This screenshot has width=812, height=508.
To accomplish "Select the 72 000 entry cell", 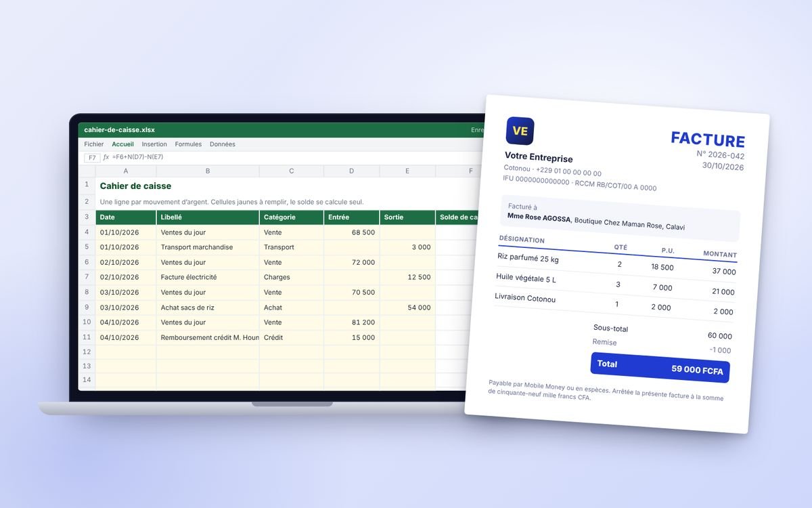I will [351, 262].
